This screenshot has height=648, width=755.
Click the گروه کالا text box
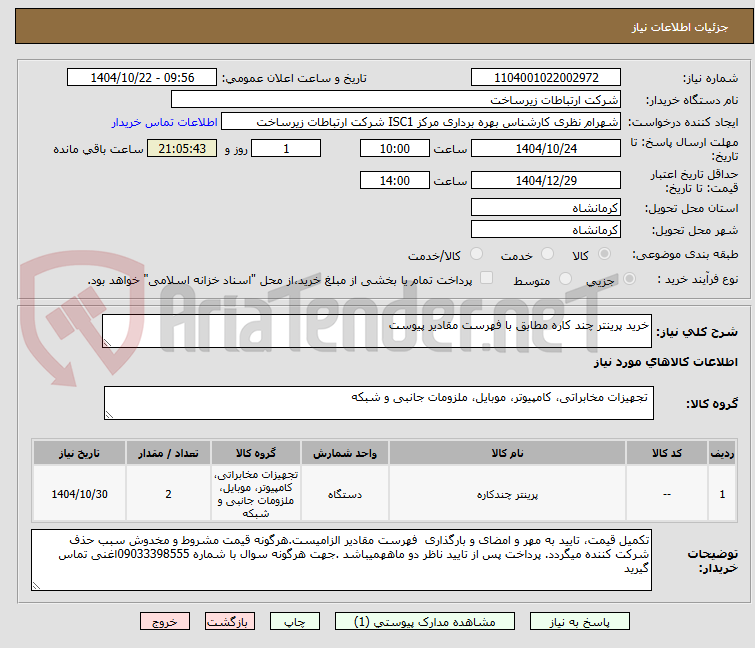379,403
